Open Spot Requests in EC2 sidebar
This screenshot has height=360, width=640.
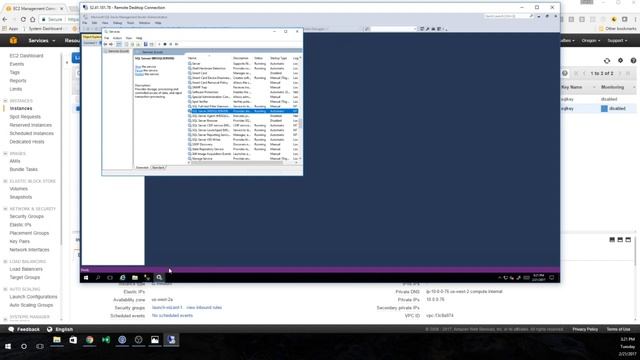(x=25, y=117)
